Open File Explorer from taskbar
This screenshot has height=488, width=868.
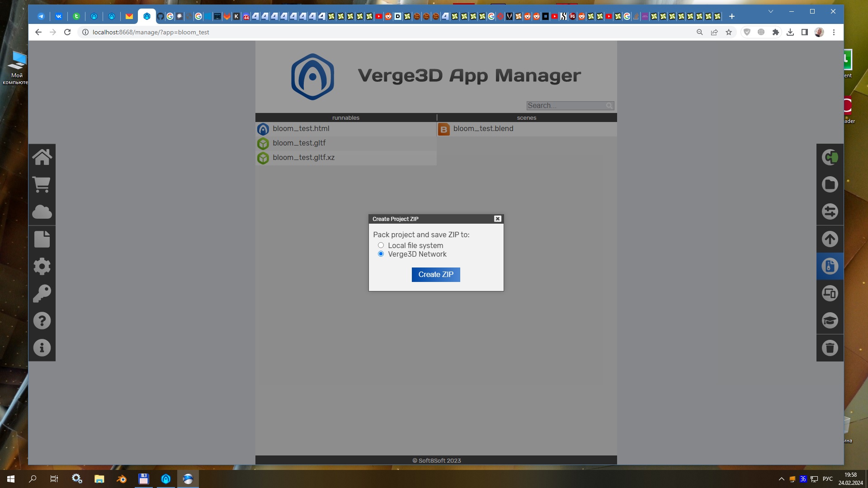click(x=99, y=479)
